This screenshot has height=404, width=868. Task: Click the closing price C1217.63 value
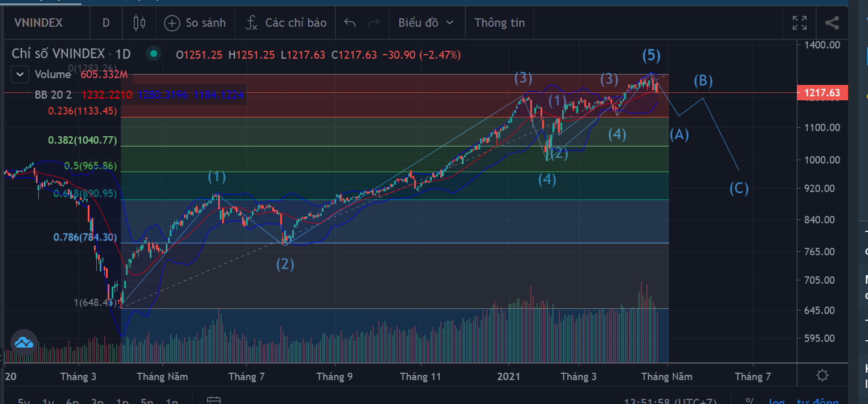pos(354,55)
